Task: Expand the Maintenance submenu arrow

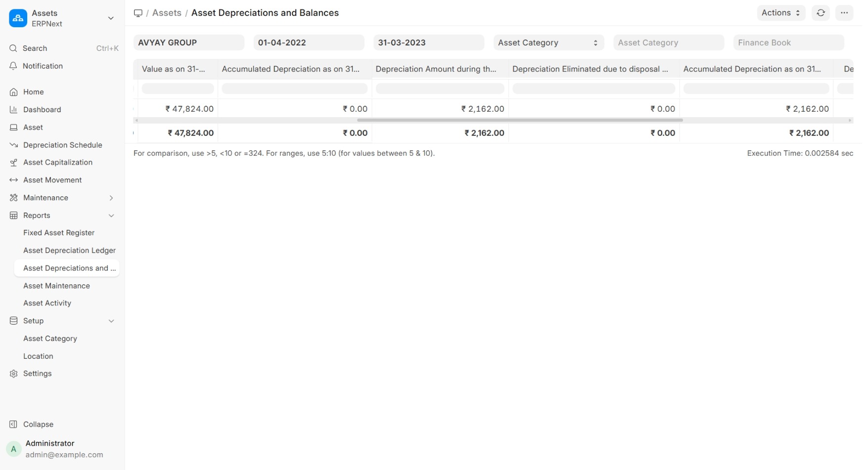Action: (x=111, y=198)
